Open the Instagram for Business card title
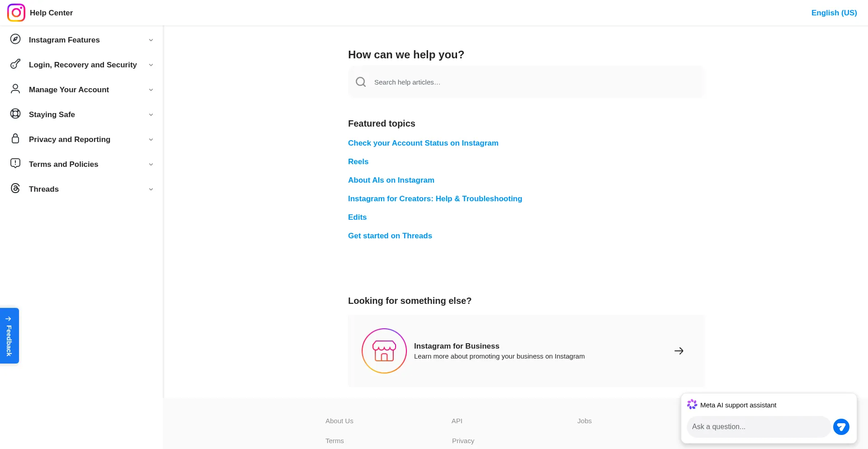868x449 pixels. tap(457, 346)
